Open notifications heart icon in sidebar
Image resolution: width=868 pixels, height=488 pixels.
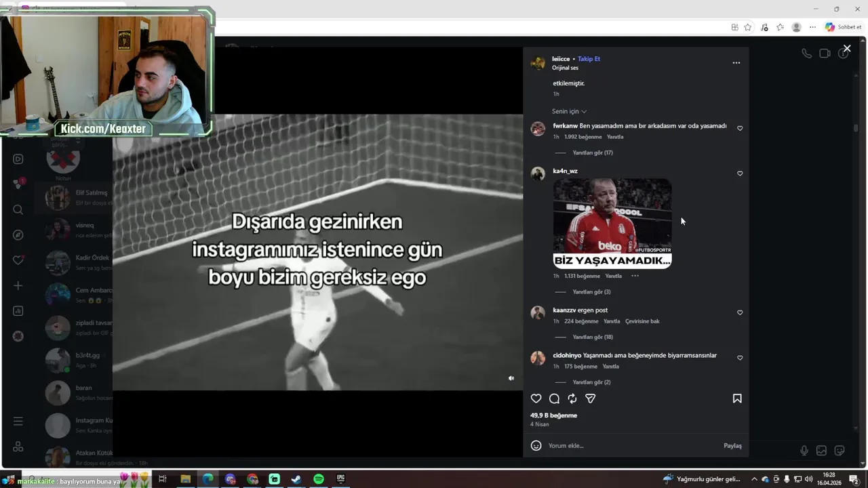18,260
